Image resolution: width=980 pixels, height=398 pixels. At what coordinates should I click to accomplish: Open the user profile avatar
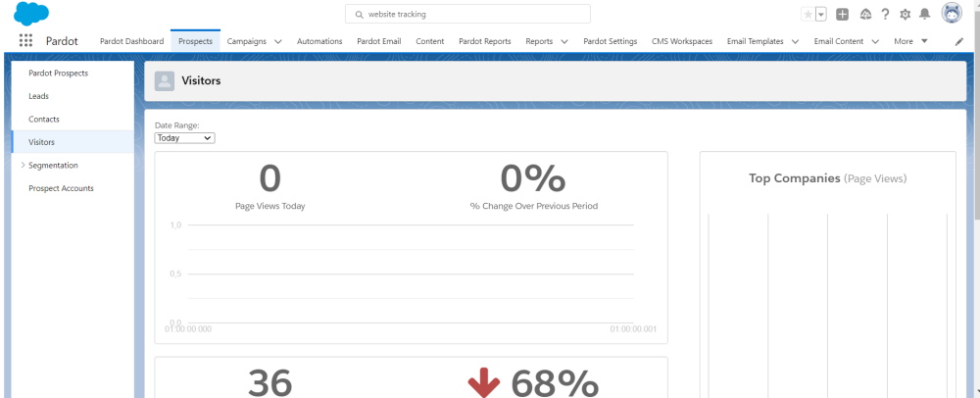point(952,13)
